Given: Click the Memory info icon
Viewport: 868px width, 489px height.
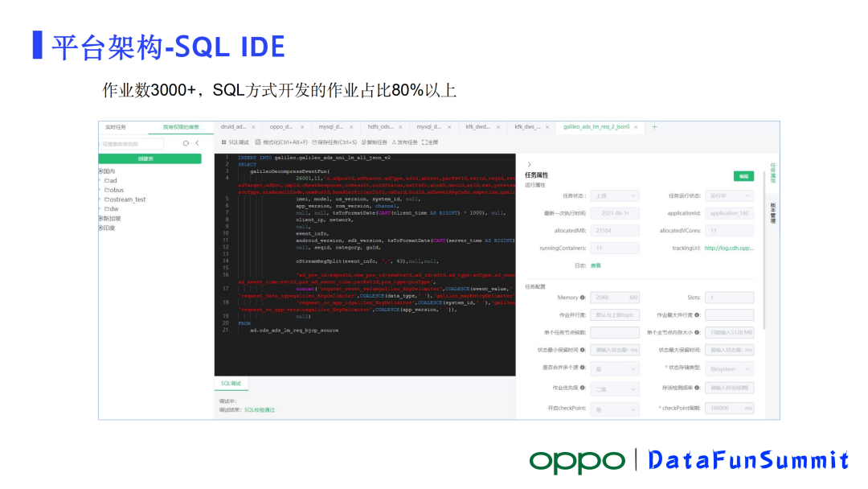Looking at the screenshot, I should [x=583, y=298].
